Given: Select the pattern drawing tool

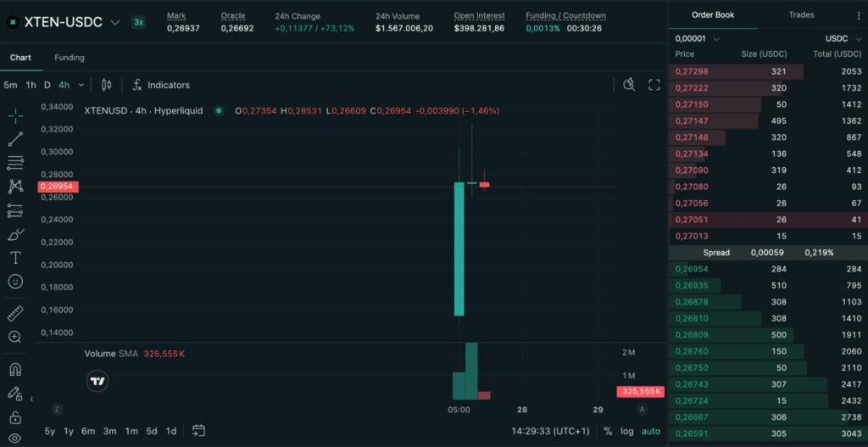Looking at the screenshot, I should (15, 187).
